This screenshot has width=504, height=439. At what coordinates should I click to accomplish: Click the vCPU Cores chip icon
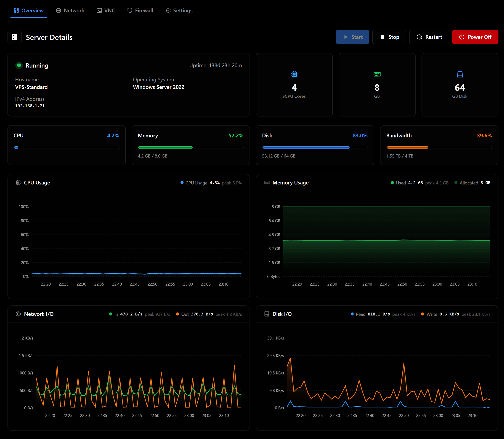(x=294, y=74)
